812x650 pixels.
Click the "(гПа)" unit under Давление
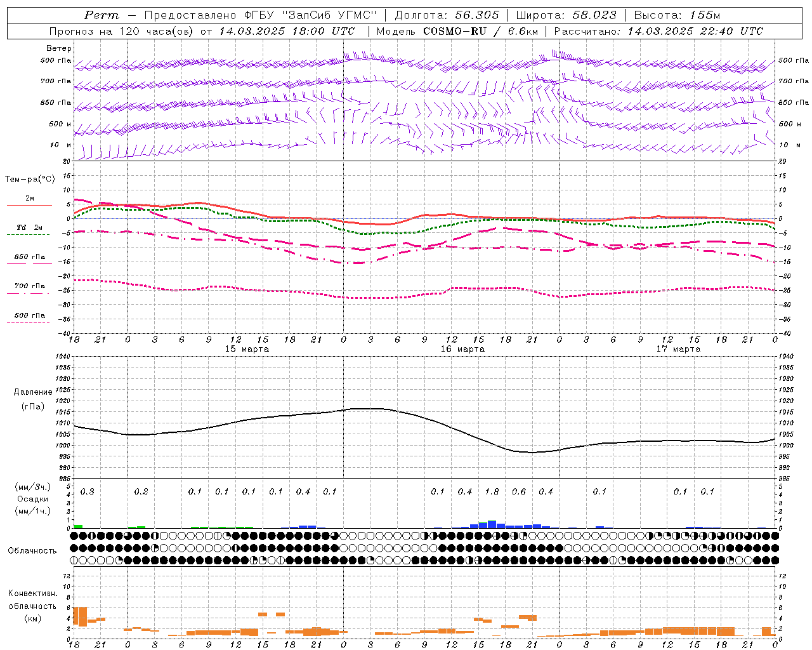point(33,407)
